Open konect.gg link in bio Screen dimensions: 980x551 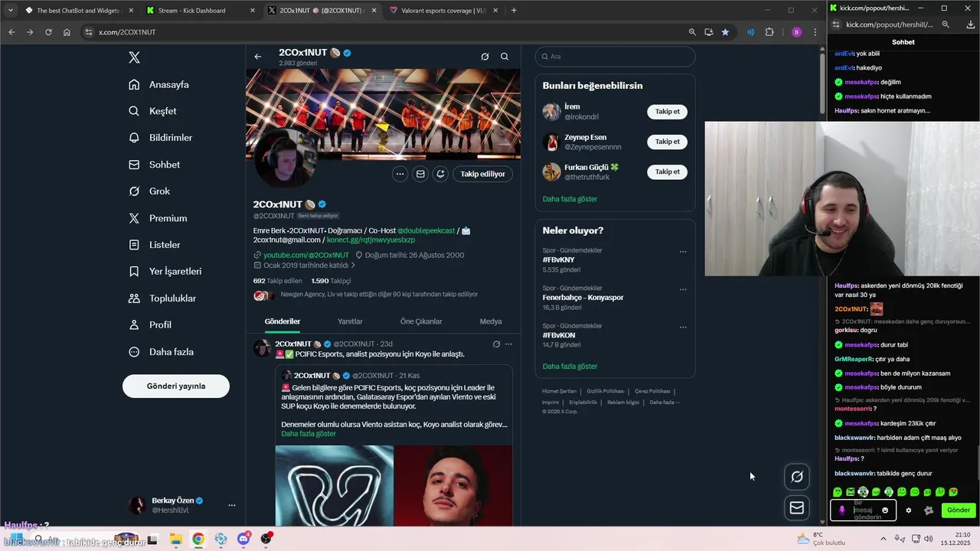coord(371,240)
